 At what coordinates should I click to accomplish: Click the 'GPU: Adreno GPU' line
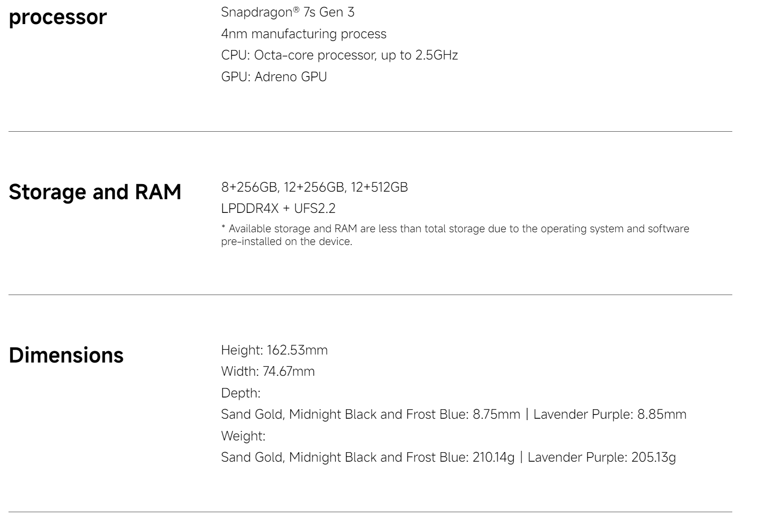[274, 76]
